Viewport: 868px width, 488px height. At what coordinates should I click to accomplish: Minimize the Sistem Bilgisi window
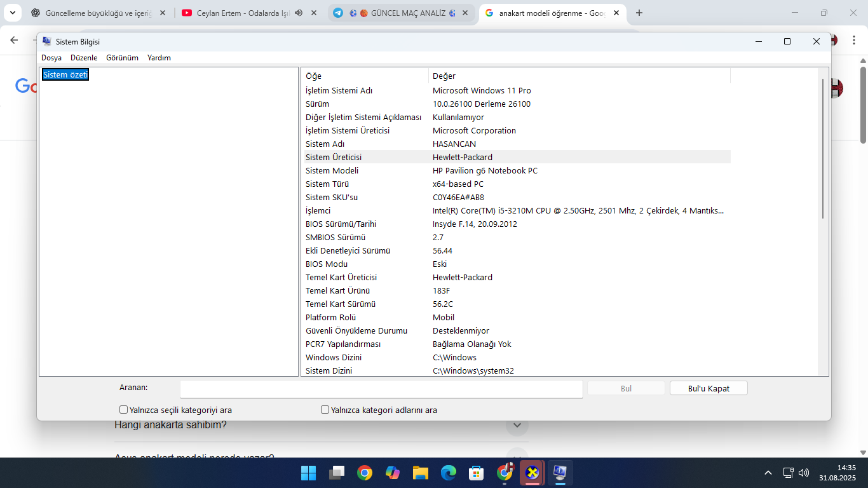(x=759, y=41)
